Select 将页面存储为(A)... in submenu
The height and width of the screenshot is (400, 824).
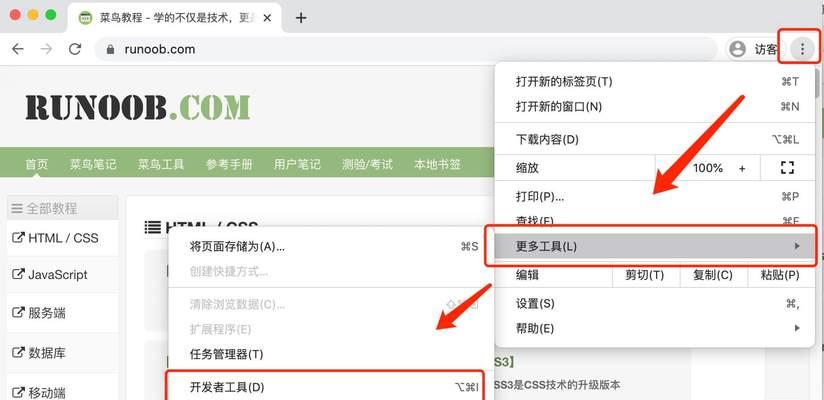[331, 247]
